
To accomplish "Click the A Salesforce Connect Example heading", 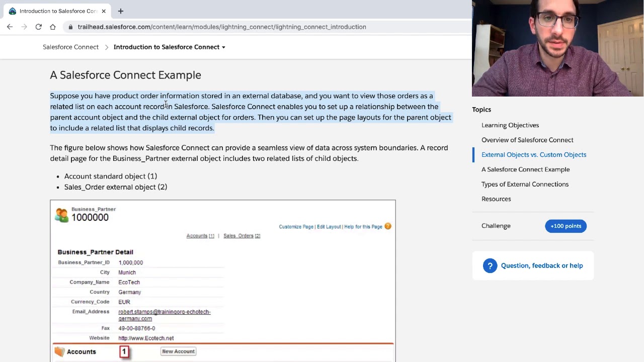I will 125,75.
